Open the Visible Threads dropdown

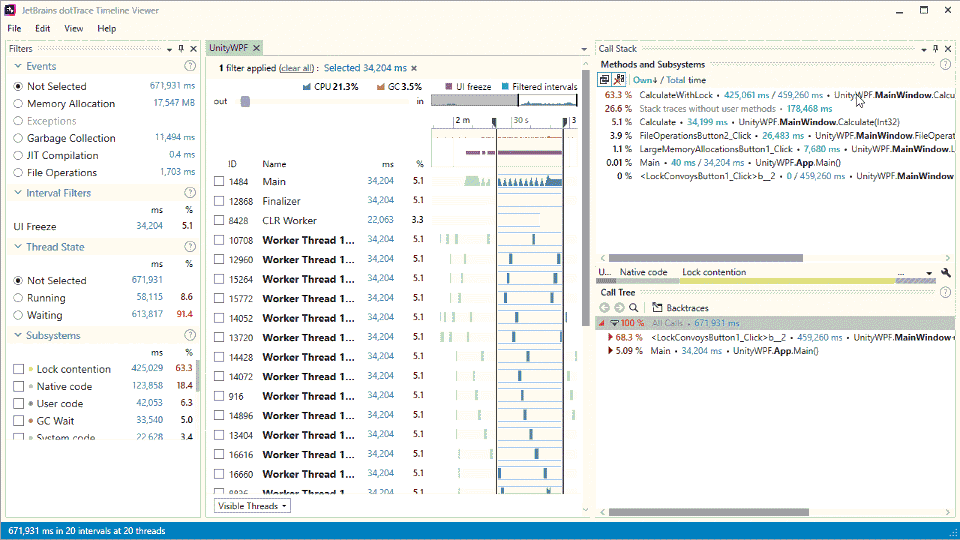pyautogui.click(x=253, y=506)
